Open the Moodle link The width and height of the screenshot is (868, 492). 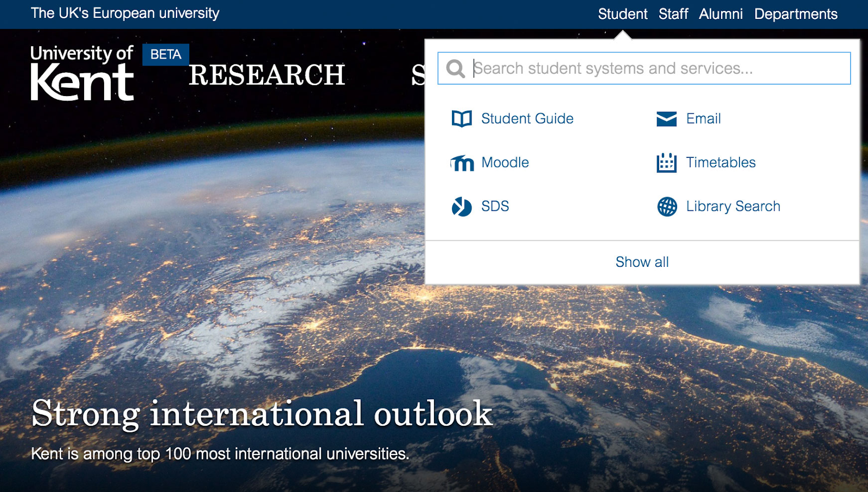point(505,163)
